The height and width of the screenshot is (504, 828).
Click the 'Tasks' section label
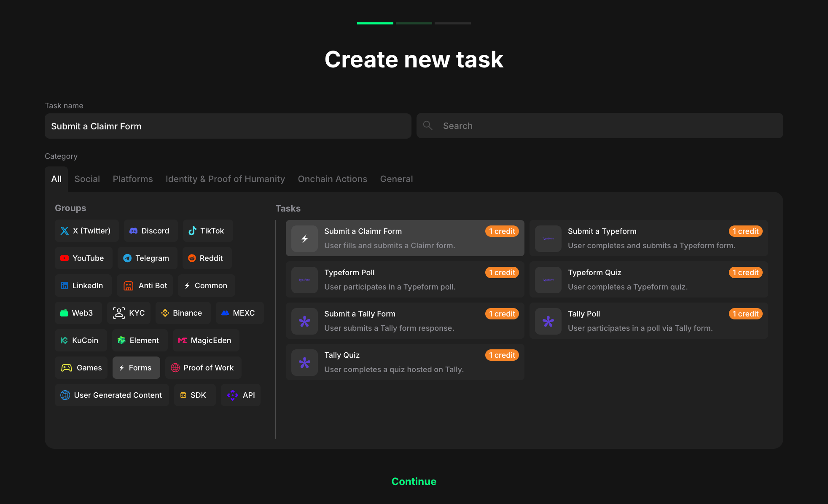coord(288,209)
